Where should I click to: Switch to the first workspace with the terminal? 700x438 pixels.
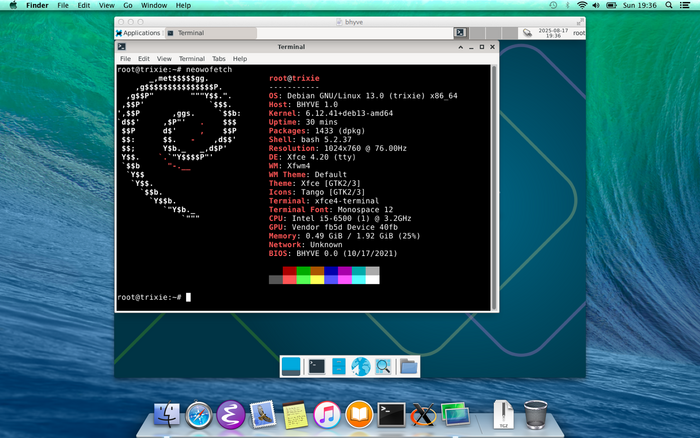(x=460, y=33)
